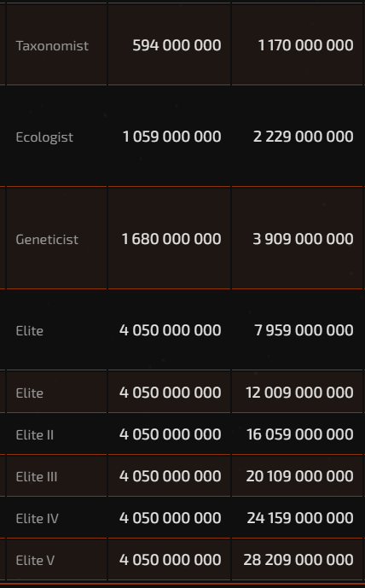Click the 1 059 000 000 value
365x588 pixels.
[x=171, y=137]
